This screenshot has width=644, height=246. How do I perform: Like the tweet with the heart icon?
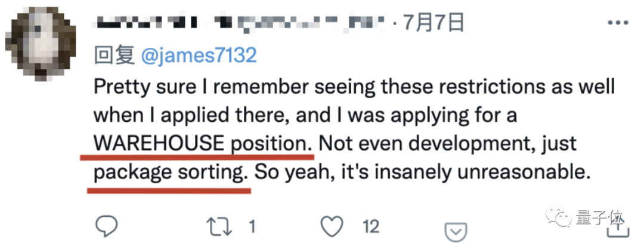click(x=331, y=226)
